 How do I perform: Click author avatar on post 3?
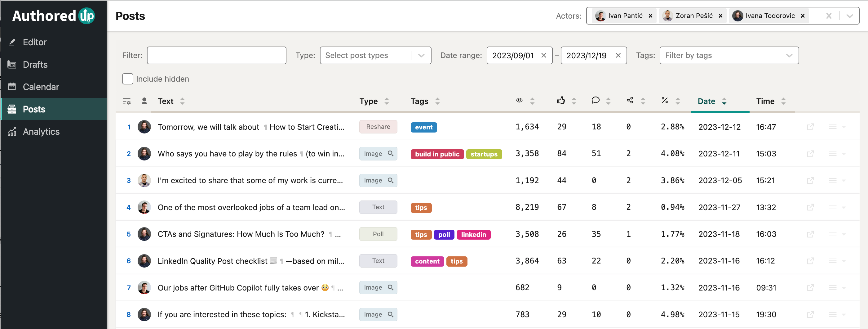(x=144, y=181)
